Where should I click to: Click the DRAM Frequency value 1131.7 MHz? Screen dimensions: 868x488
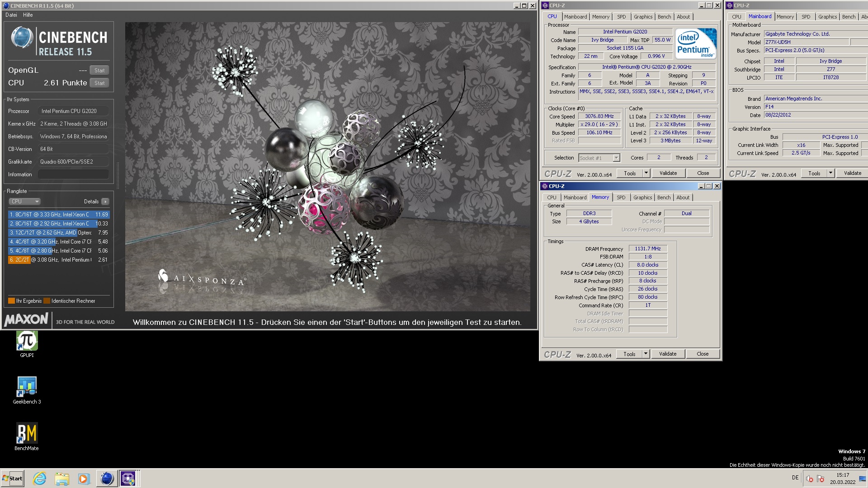click(x=648, y=249)
